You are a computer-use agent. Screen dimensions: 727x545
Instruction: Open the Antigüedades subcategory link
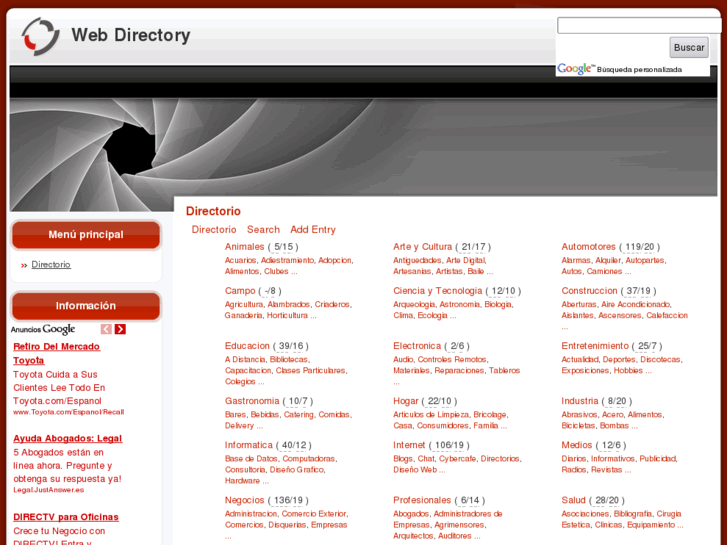[x=417, y=260]
